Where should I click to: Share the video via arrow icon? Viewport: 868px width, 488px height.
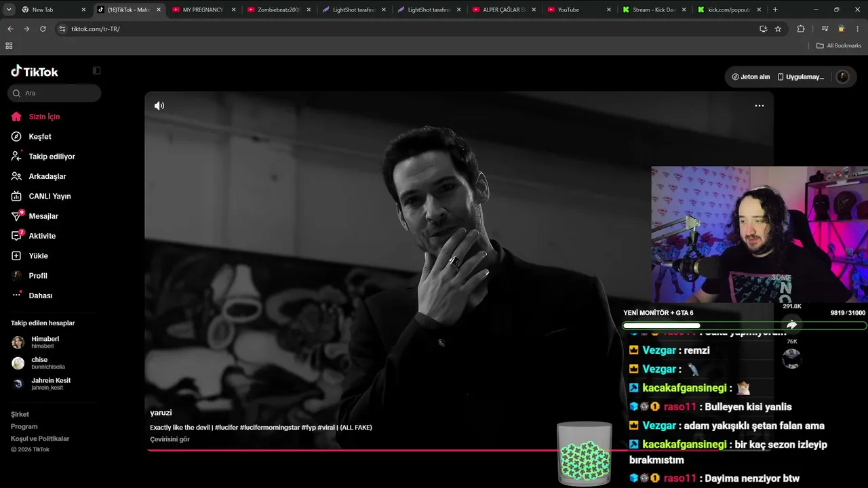coord(791,325)
